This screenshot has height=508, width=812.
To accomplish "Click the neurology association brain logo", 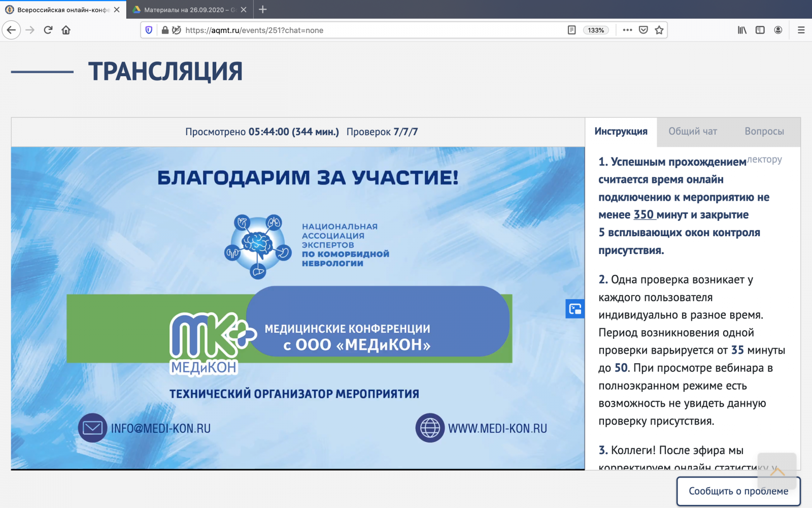I will tap(258, 246).
